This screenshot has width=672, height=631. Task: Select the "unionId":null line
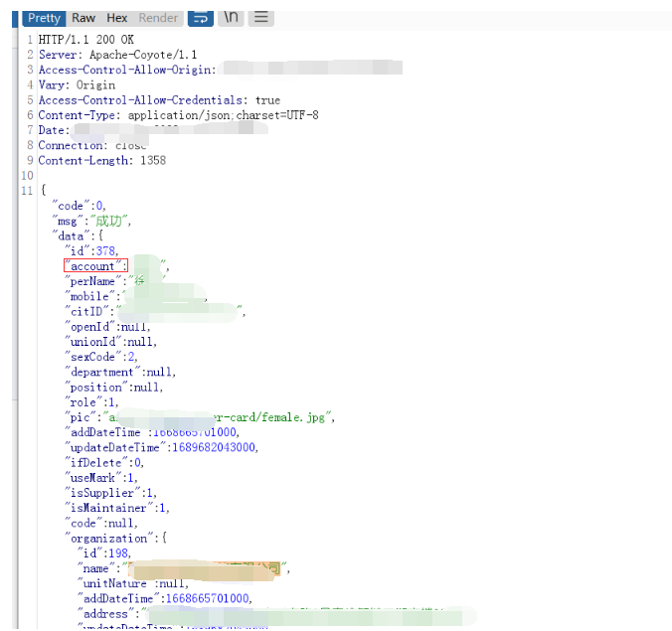pyautogui.click(x=110, y=342)
